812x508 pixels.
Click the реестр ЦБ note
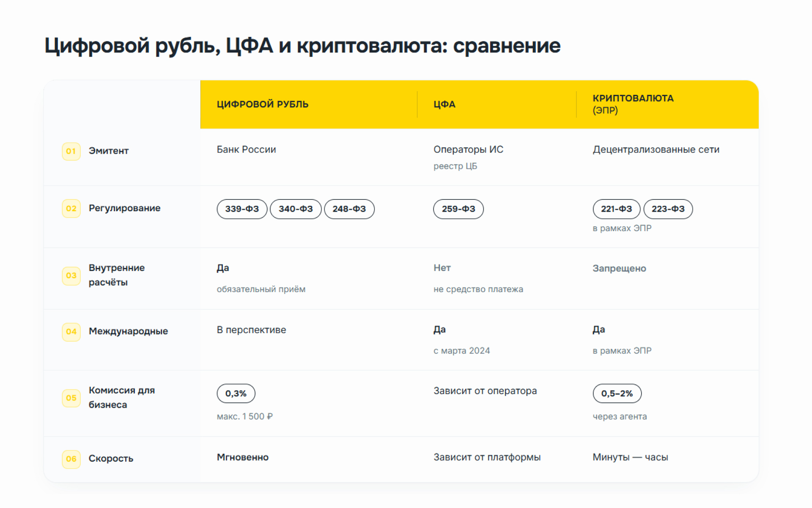(x=455, y=166)
